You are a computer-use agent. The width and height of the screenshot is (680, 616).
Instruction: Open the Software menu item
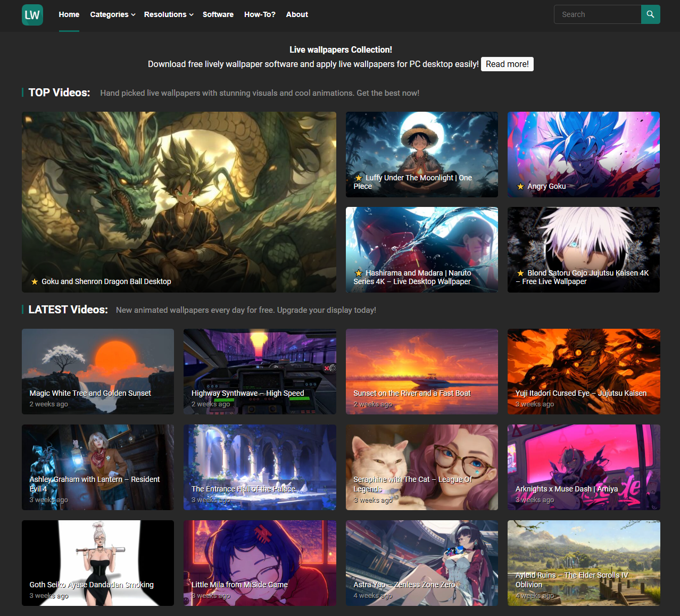(218, 14)
